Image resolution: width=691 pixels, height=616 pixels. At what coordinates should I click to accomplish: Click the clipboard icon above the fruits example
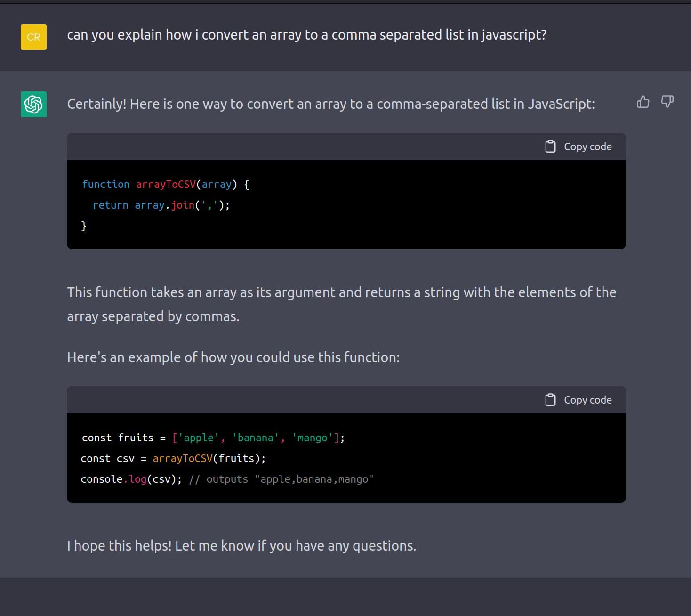coord(550,400)
